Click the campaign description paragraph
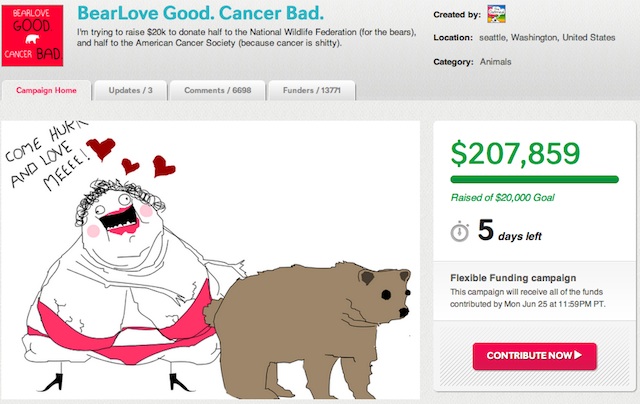The image size is (640, 404). (247, 37)
